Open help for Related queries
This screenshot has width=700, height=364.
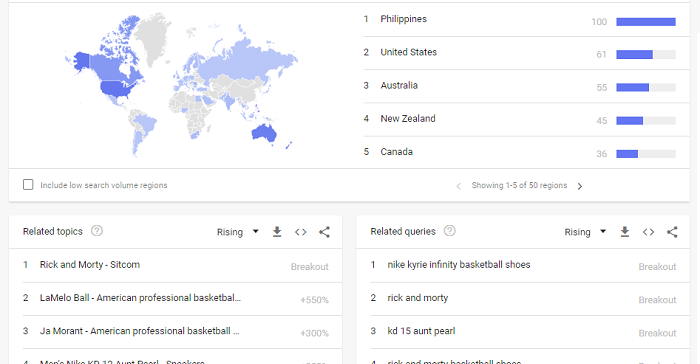[x=450, y=231]
